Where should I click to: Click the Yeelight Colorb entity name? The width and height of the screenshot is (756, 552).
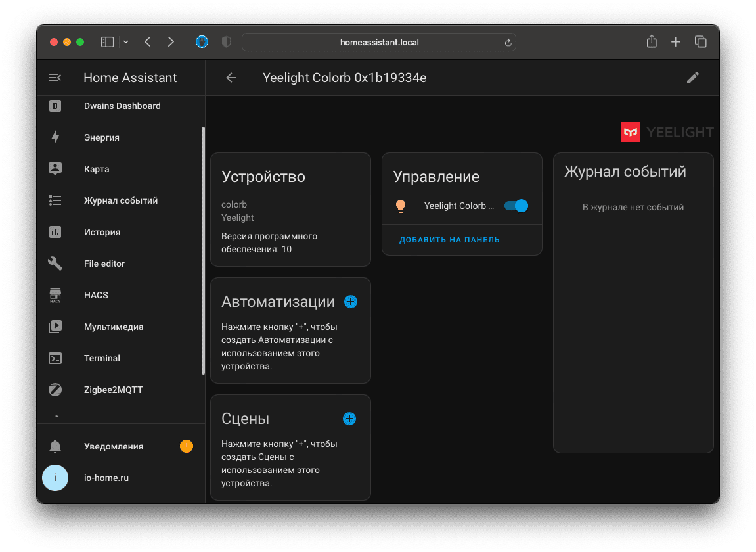[x=459, y=206]
